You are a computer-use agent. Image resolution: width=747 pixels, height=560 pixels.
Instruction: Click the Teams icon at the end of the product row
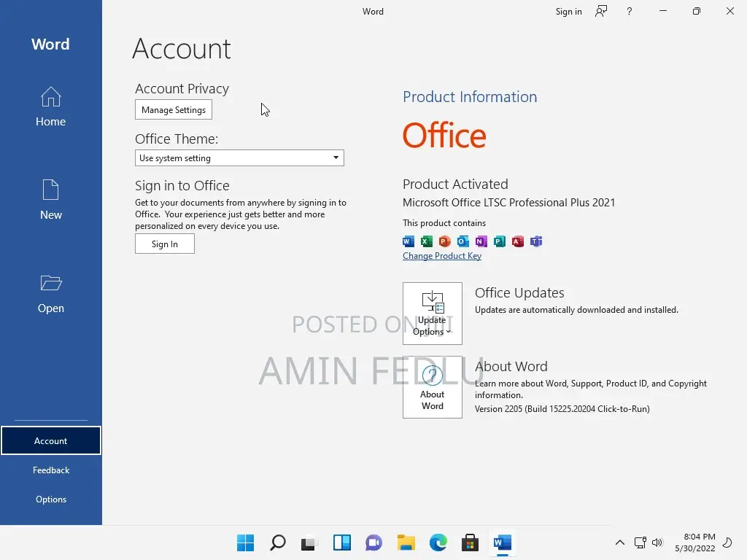[535, 241]
